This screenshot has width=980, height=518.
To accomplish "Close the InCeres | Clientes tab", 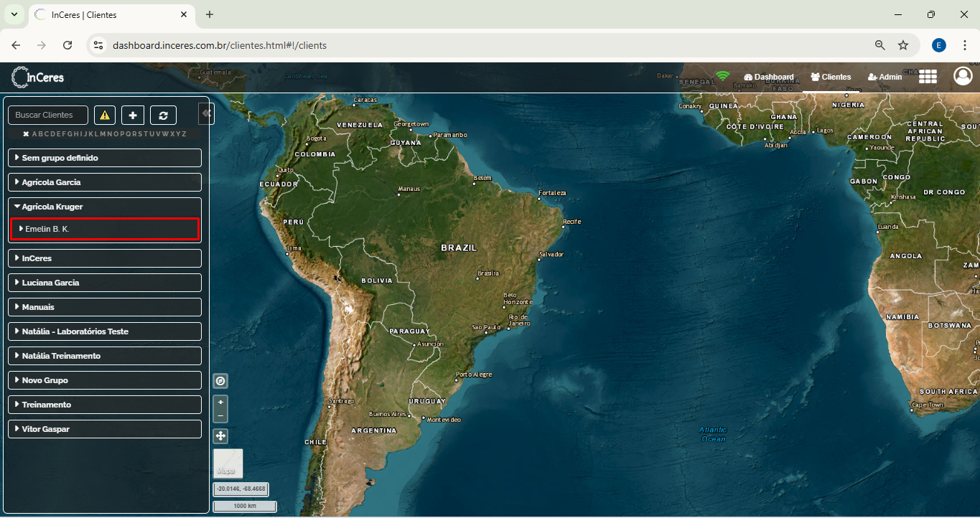I will point(184,14).
